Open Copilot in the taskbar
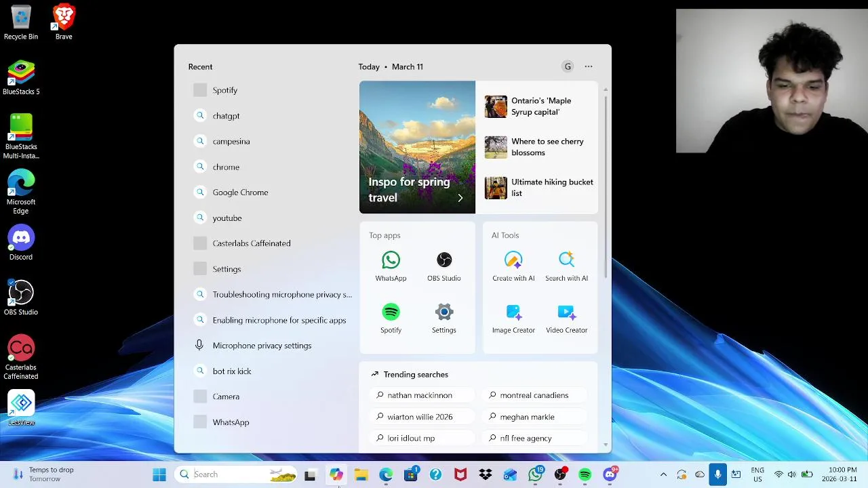This screenshot has width=868, height=488. coord(336,474)
